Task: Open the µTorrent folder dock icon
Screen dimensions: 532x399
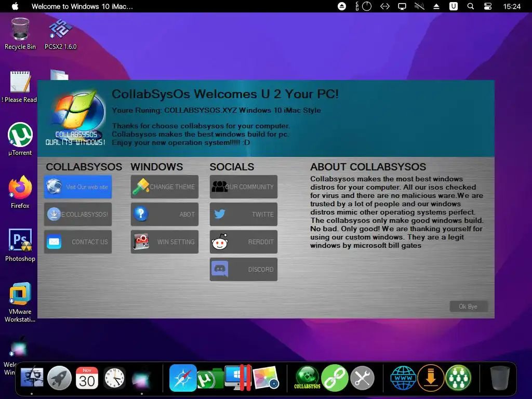Action: pos(210,379)
